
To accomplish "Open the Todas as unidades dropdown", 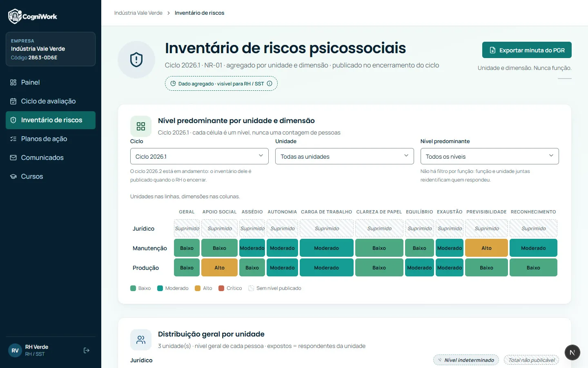I will pyautogui.click(x=345, y=156).
